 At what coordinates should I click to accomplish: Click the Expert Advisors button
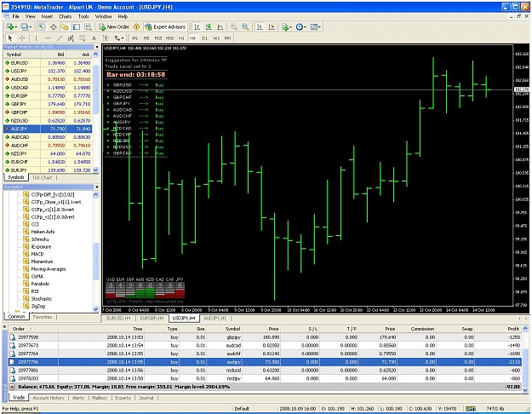(165, 26)
